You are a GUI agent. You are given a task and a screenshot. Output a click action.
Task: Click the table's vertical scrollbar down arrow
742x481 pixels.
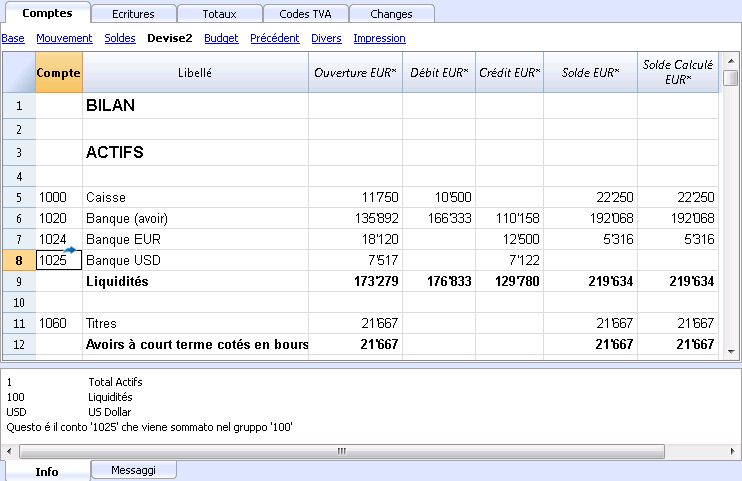pyautogui.click(x=731, y=351)
